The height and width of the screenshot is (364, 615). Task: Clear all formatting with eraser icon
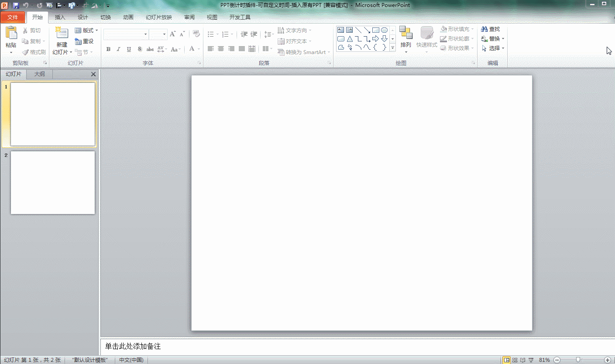pos(196,34)
